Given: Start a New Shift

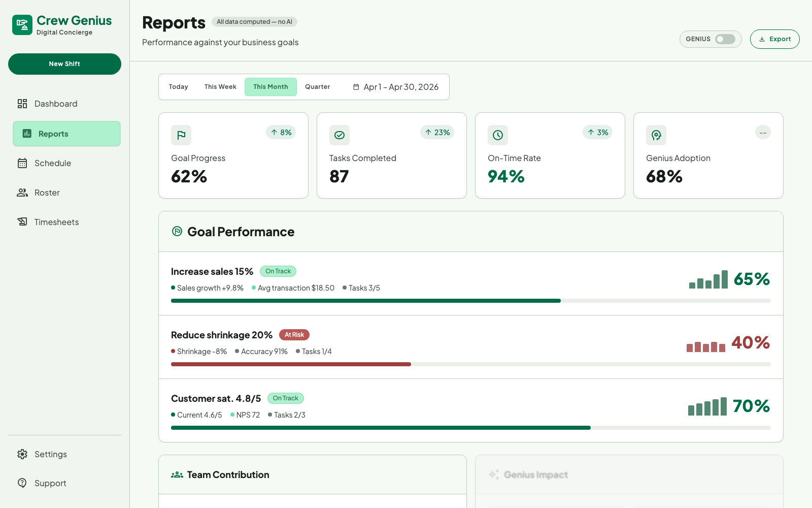Looking at the screenshot, I should point(64,64).
